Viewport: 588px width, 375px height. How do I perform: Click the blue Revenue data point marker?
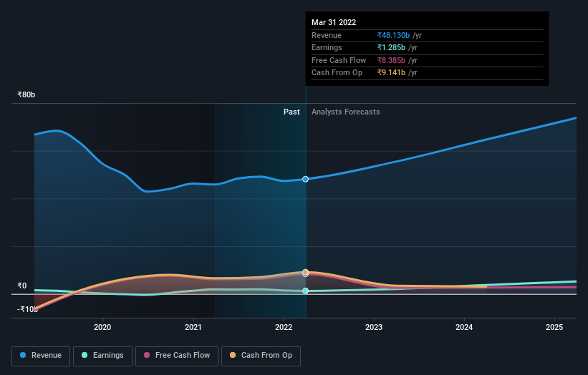[306, 179]
